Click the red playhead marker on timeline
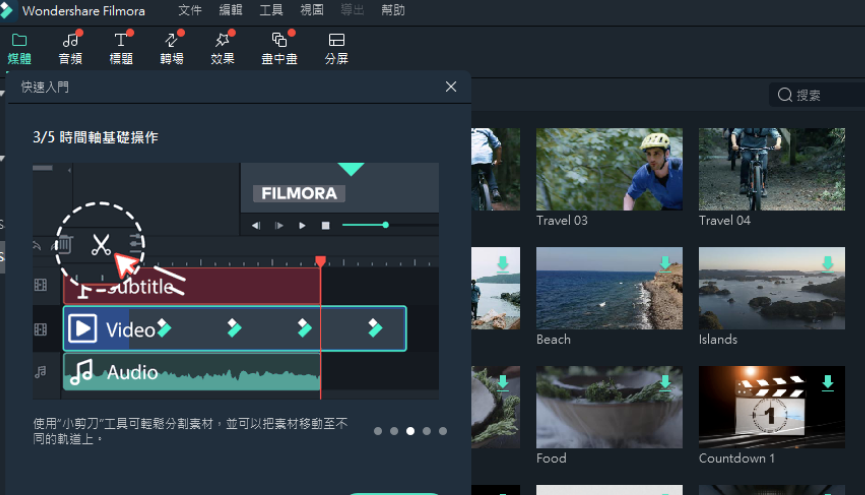This screenshot has height=495, width=865. pos(321,261)
